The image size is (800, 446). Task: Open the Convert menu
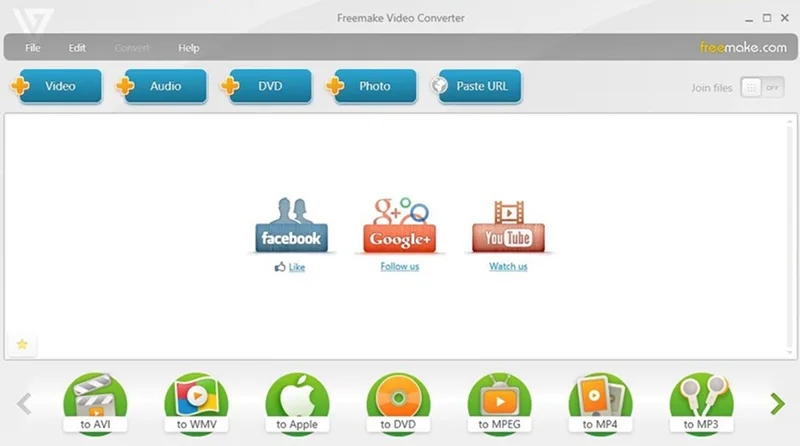click(x=132, y=48)
